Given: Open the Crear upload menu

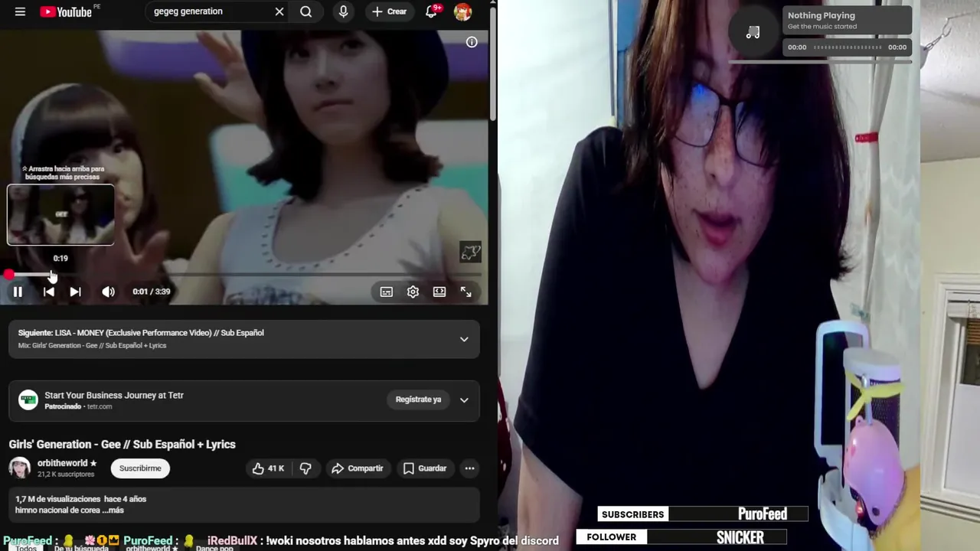Looking at the screenshot, I should (x=390, y=11).
